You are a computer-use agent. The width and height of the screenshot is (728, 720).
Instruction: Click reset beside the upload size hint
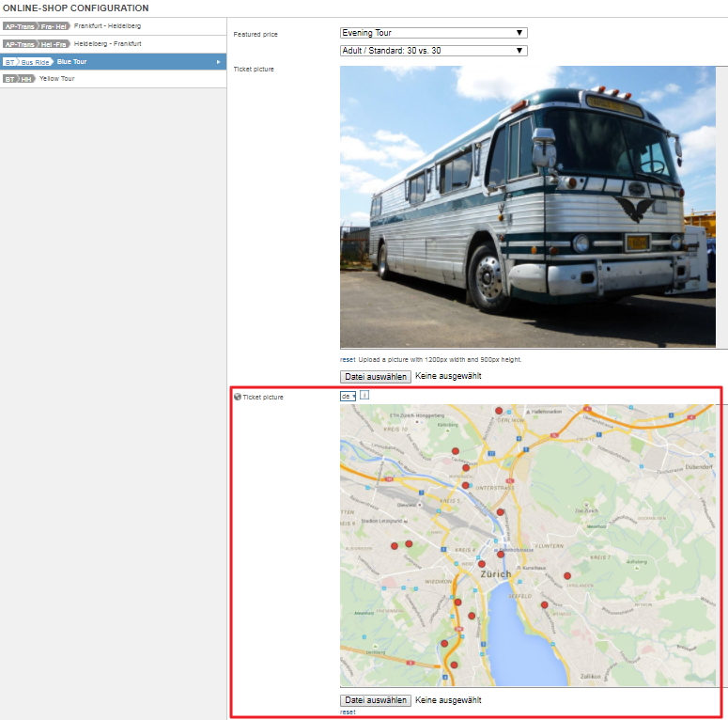[348, 360]
